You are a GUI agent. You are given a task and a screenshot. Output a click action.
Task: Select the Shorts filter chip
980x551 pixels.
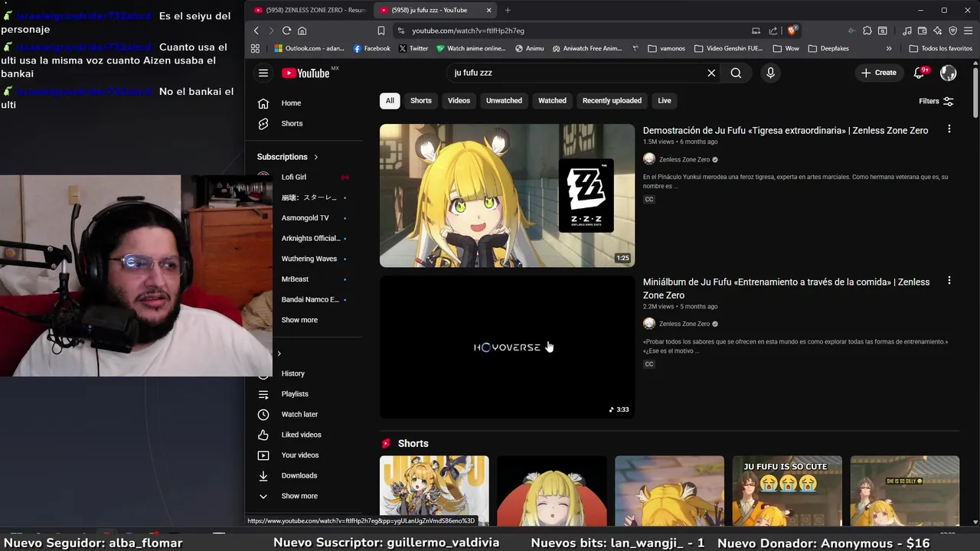421,100
